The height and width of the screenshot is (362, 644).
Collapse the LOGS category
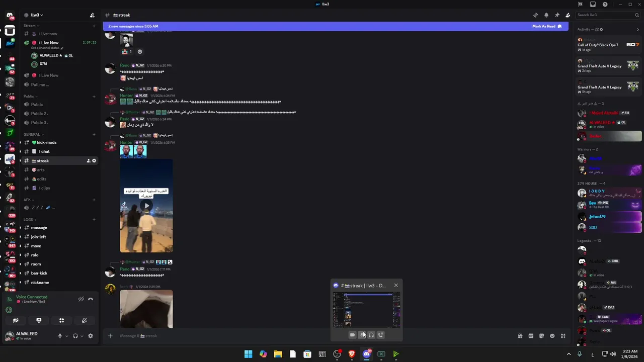30,219
